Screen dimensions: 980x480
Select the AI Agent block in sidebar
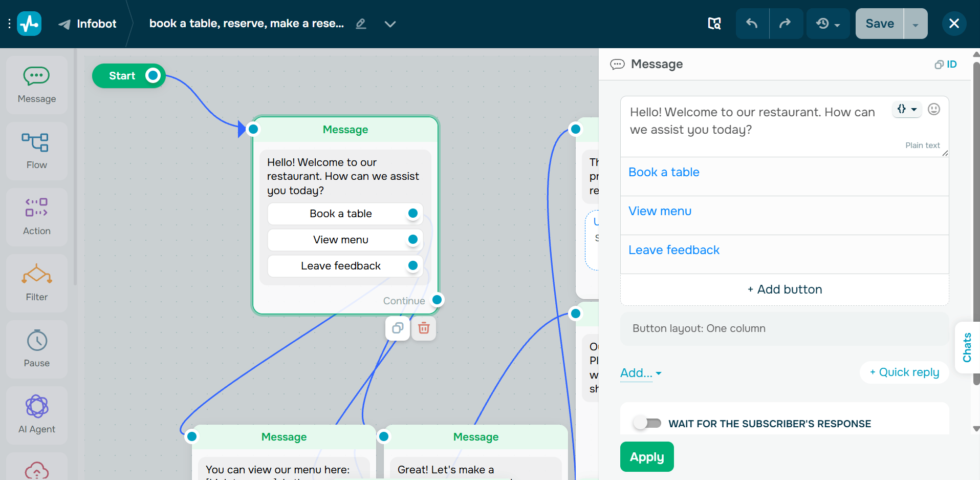point(37,415)
